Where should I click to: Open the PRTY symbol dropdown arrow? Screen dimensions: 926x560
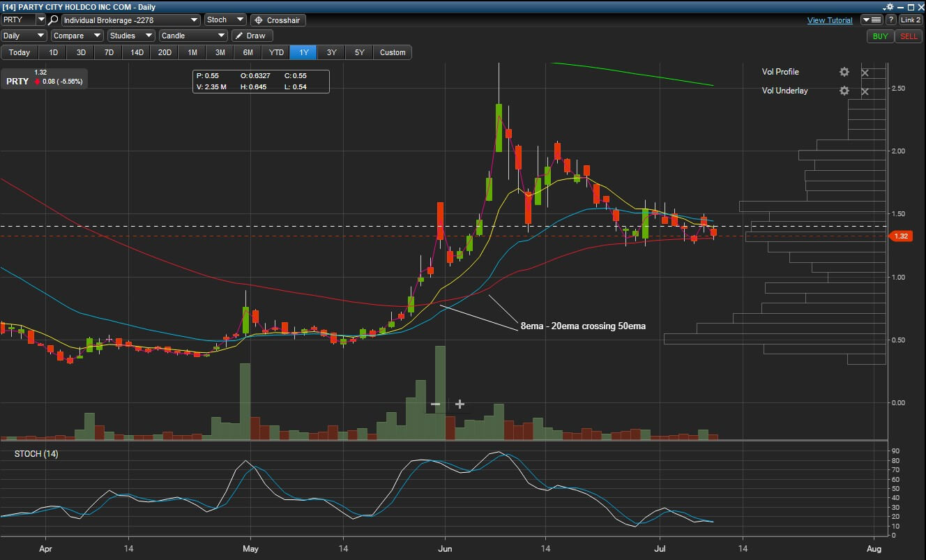(x=40, y=20)
